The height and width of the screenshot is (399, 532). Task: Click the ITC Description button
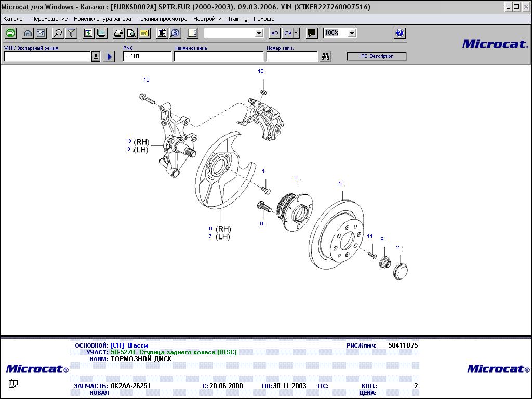[x=377, y=56]
